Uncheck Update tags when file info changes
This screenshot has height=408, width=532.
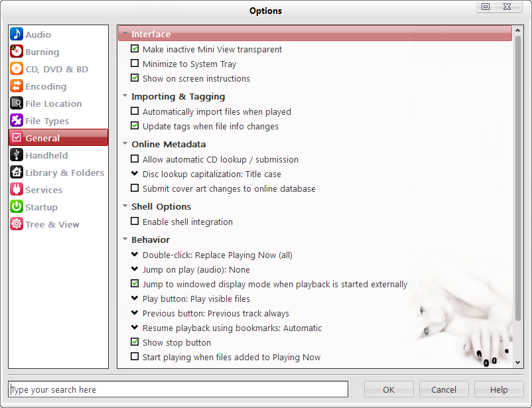point(135,126)
